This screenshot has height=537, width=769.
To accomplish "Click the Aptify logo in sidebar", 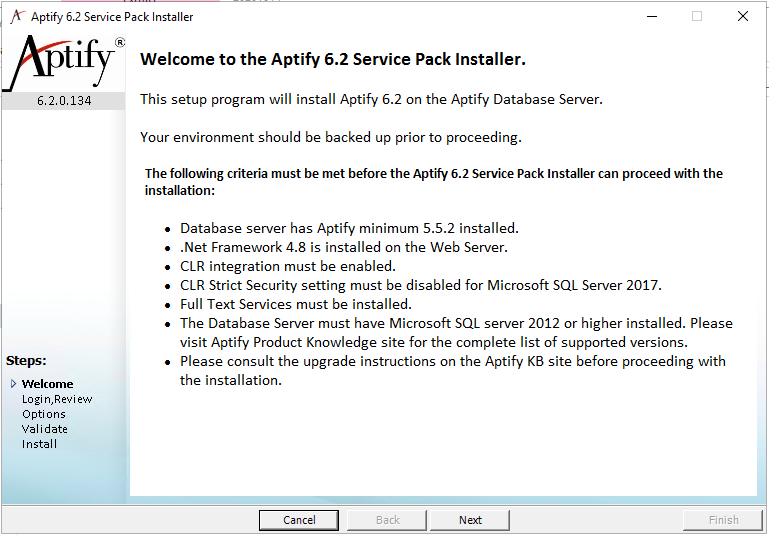I will point(64,63).
